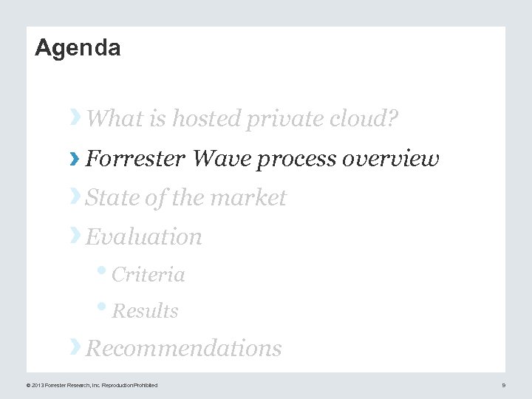Viewport: 532px width, 399px height.
Task: Click the 'Recommendations' agenda item
Action: (184, 348)
